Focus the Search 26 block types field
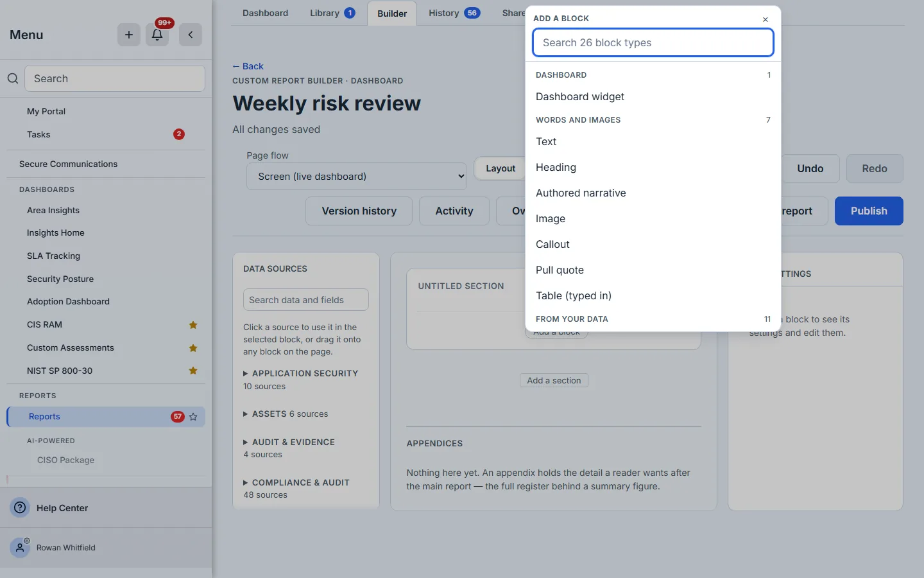The height and width of the screenshot is (578, 924). click(x=653, y=43)
